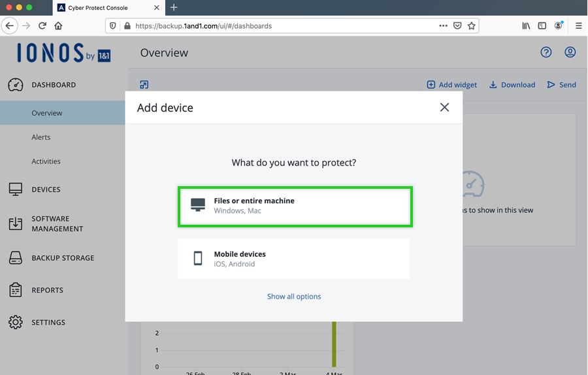Click the Devices monitor icon
The image size is (588, 375).
pyautogui.click(x=16, y=189)
